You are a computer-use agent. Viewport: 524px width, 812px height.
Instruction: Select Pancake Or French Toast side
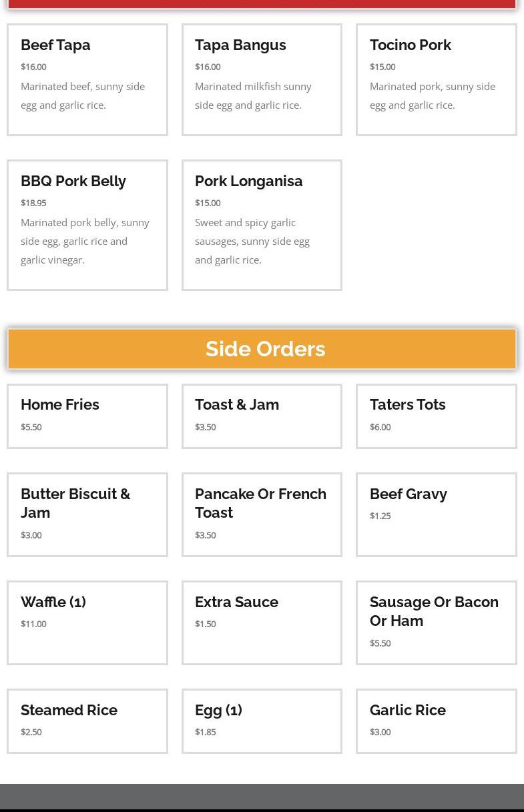(260, 503)
